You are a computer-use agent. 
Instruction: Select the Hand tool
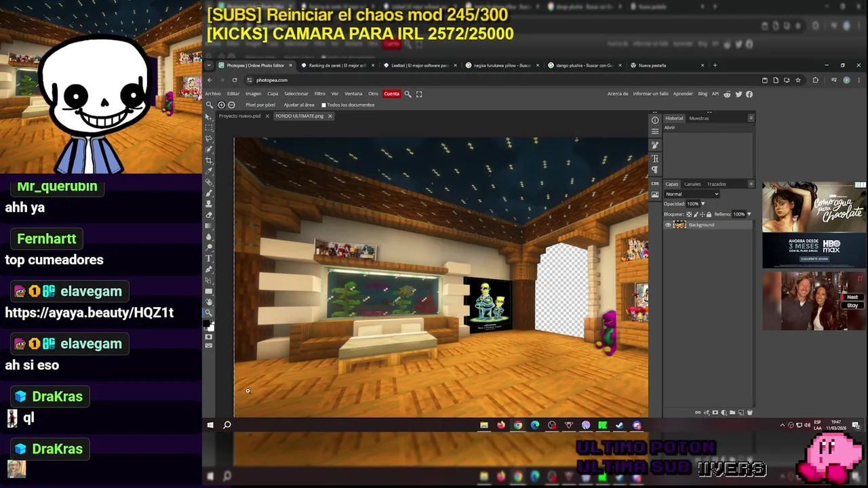tap(209, 302)
